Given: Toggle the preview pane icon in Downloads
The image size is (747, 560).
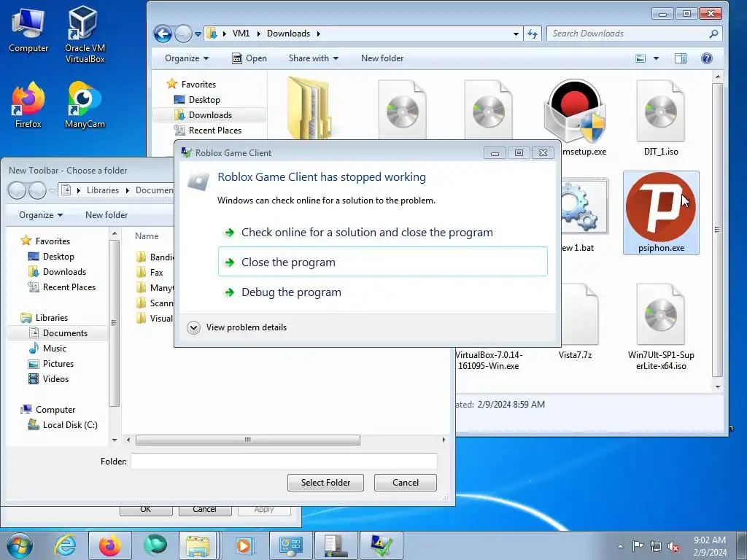Looking at the screenshot, I should tap(681, 58).
